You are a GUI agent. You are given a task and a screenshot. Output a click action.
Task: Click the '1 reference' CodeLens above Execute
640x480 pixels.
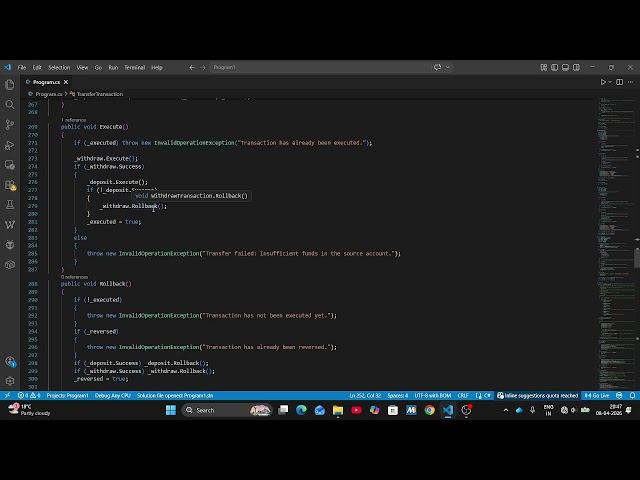73,120
